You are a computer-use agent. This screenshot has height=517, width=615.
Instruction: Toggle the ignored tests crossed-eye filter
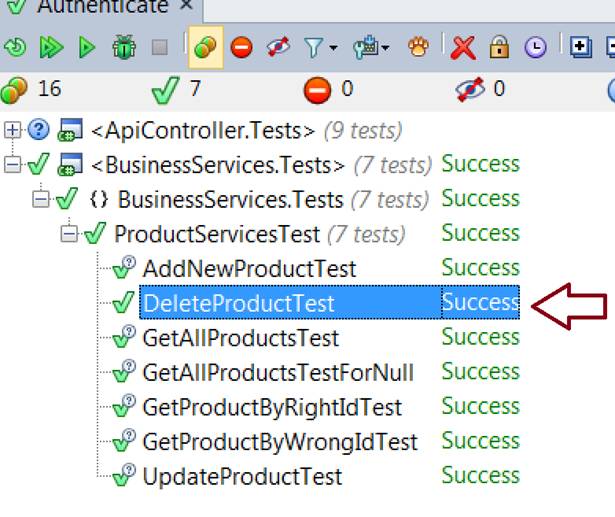[278, 46]
